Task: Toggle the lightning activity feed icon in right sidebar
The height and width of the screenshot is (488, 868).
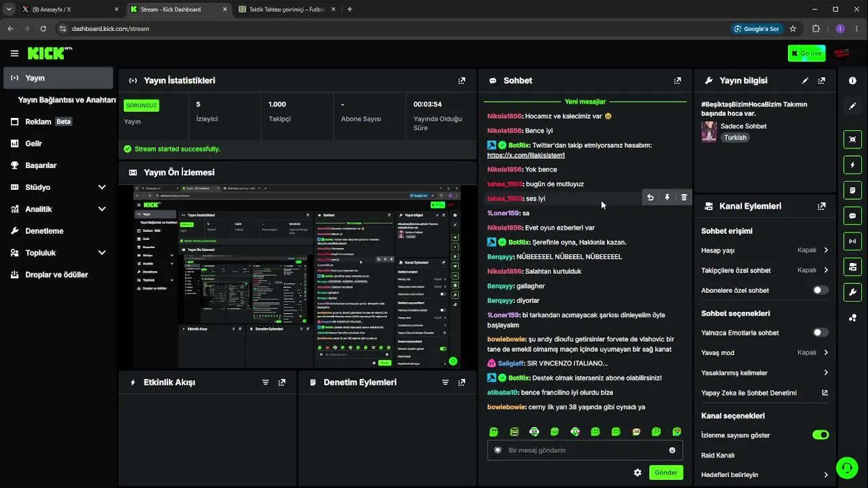Action: [852, 165]
